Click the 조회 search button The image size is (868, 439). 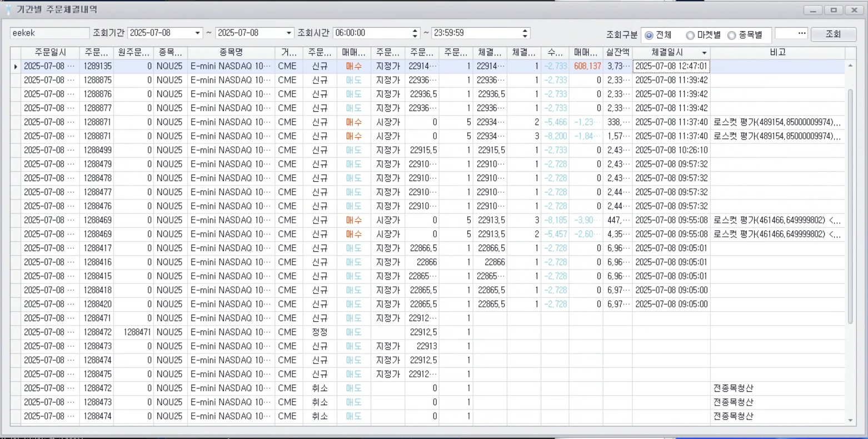pos(833,34)
